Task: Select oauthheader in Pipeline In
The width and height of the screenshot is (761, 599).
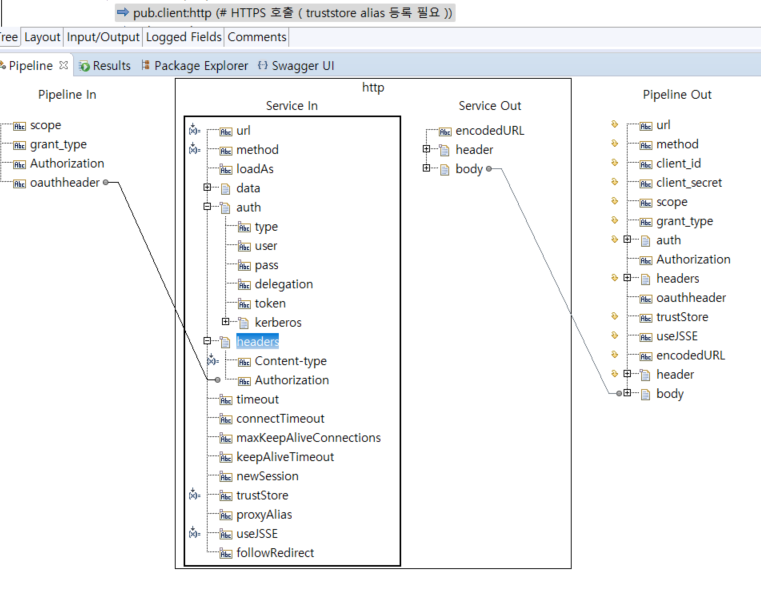Action: click(x=64, y=183)
